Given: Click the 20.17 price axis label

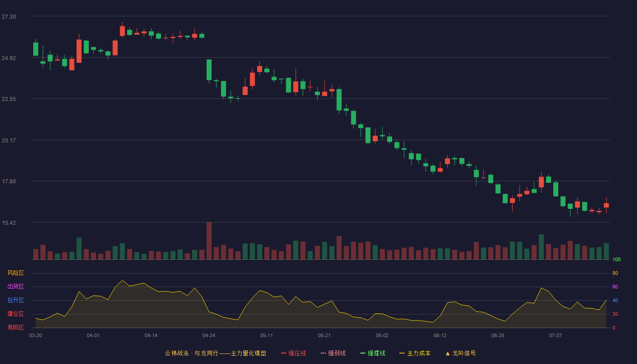Looking at the screenshot, I should pyautogui.click(x=9, y=141).
